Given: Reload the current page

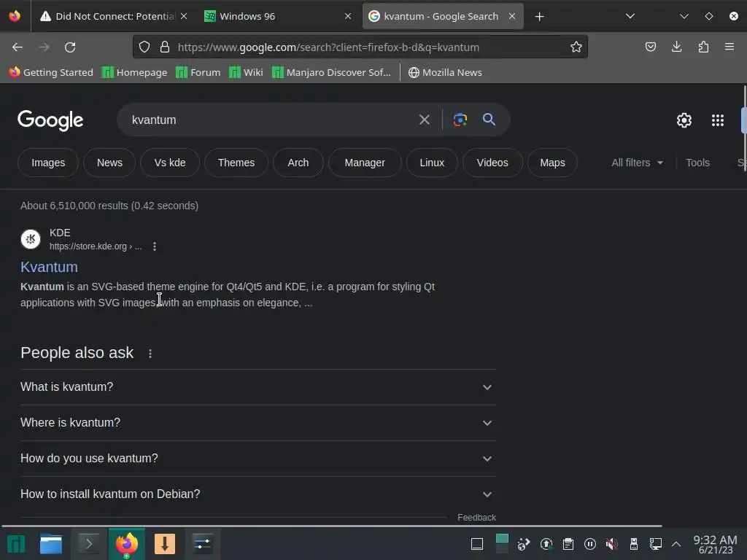Looking at the screenshot, I should [x=70, y=47].
